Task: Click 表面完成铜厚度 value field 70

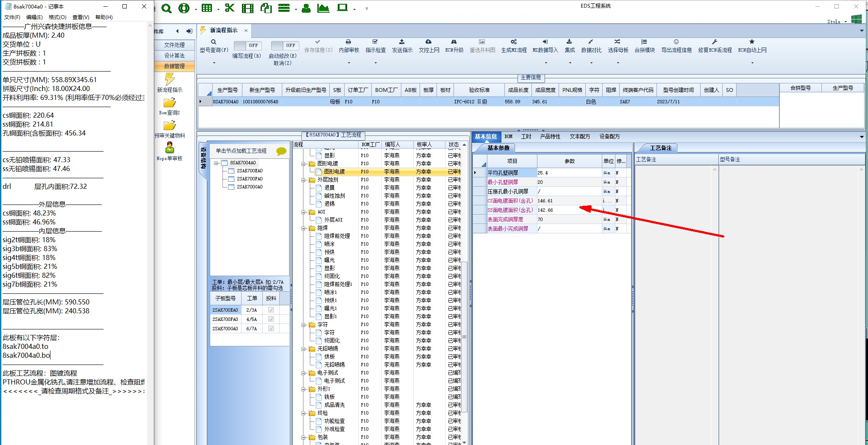Action: pyautogui.click(x=569, y=219)
